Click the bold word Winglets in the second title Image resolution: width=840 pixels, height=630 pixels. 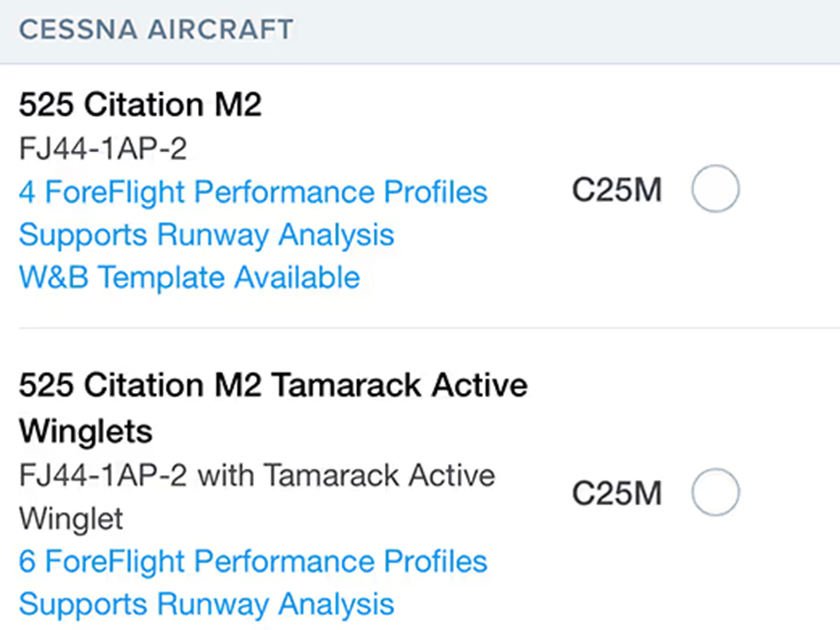coord(86,432)
